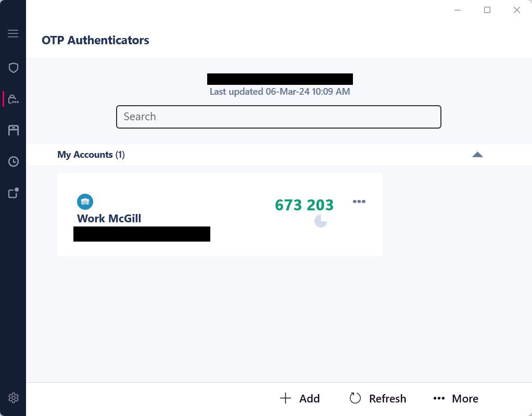Click the Work McGill account logo icon
The width and height of the screenshot is (532, 416).
(x=85, y=201)
